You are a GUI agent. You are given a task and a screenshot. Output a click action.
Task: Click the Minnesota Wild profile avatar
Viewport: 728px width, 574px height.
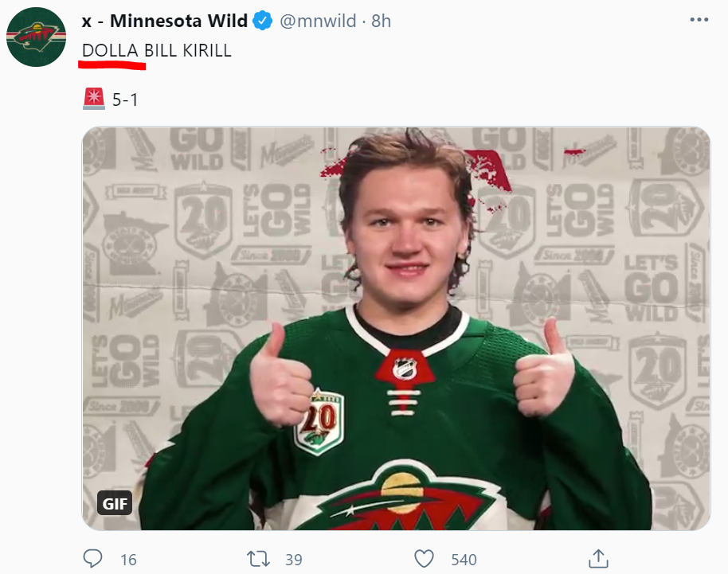tap(36, 36)
